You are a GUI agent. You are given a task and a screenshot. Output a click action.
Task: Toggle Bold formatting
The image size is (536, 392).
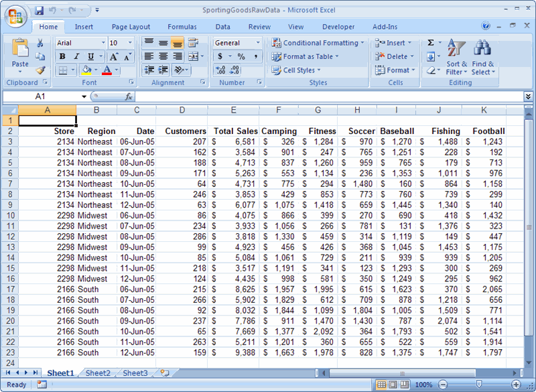[62, 56]
